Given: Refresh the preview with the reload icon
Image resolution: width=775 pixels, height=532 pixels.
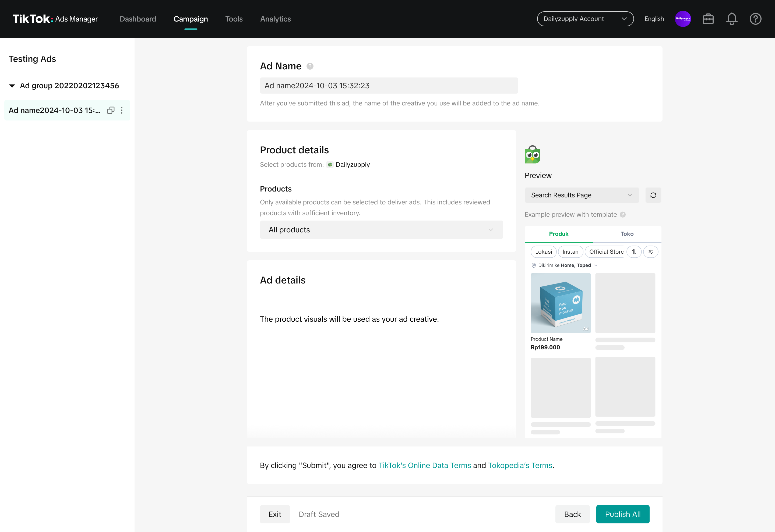Looking at the screenshot, I should coord(653,195).
